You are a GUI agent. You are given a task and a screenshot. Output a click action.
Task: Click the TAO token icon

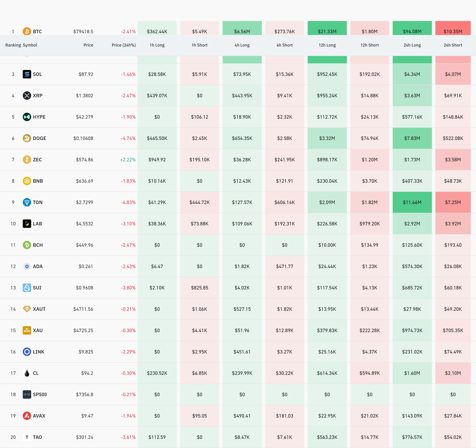(x=27, y=437)
